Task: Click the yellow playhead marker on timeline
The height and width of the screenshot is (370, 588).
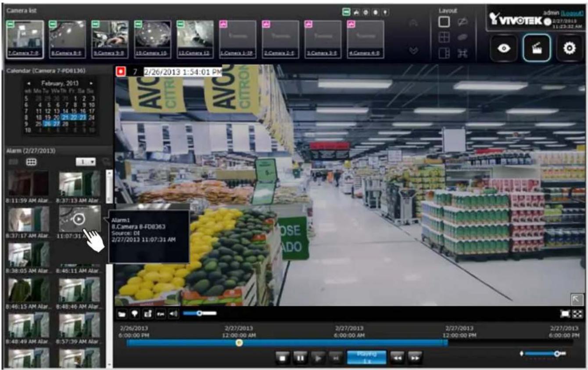Action: tap(239, 343)
